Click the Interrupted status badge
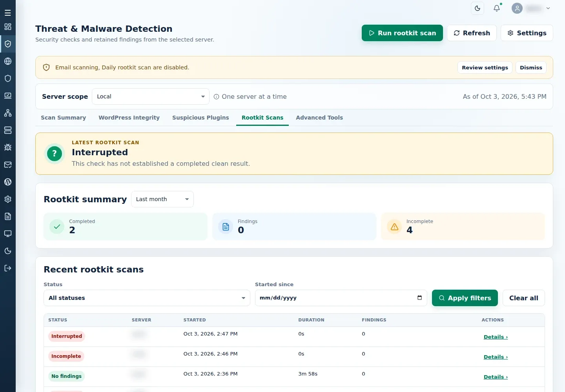 point(67,336)
